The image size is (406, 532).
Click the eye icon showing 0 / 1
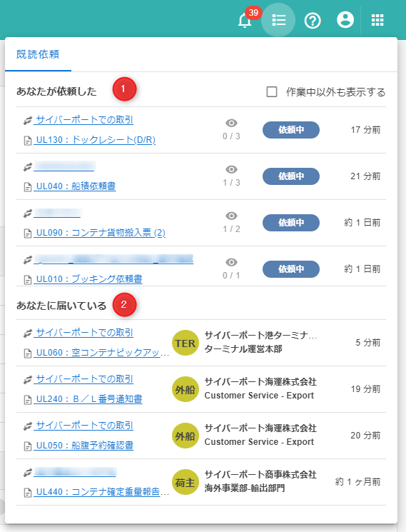[231, 262]
